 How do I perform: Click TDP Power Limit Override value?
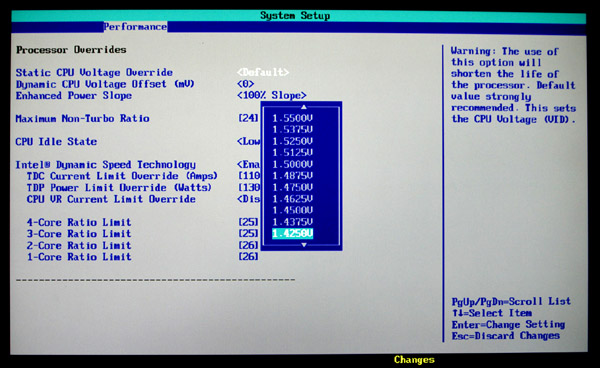249,187
